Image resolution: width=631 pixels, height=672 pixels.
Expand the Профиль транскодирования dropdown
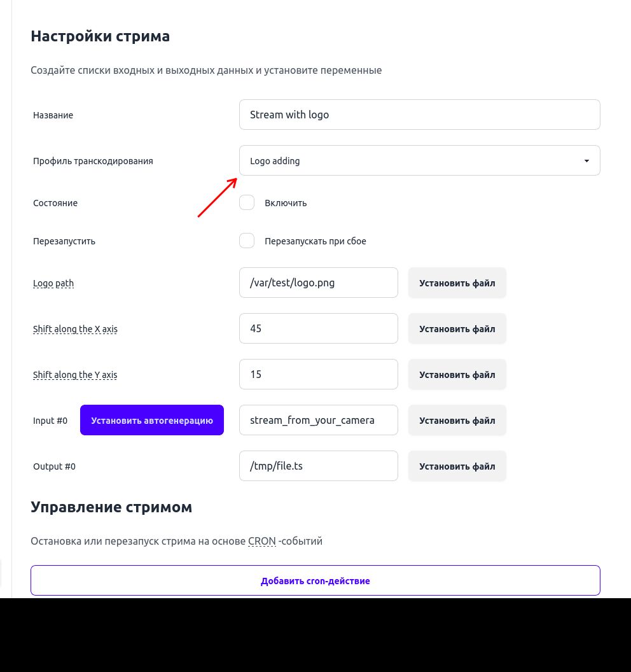coord(419,160)
